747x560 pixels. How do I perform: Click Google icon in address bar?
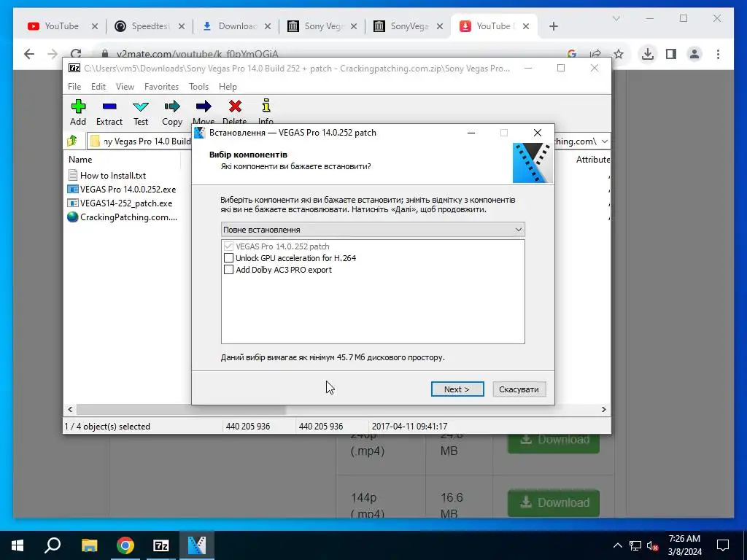(572, 54)
